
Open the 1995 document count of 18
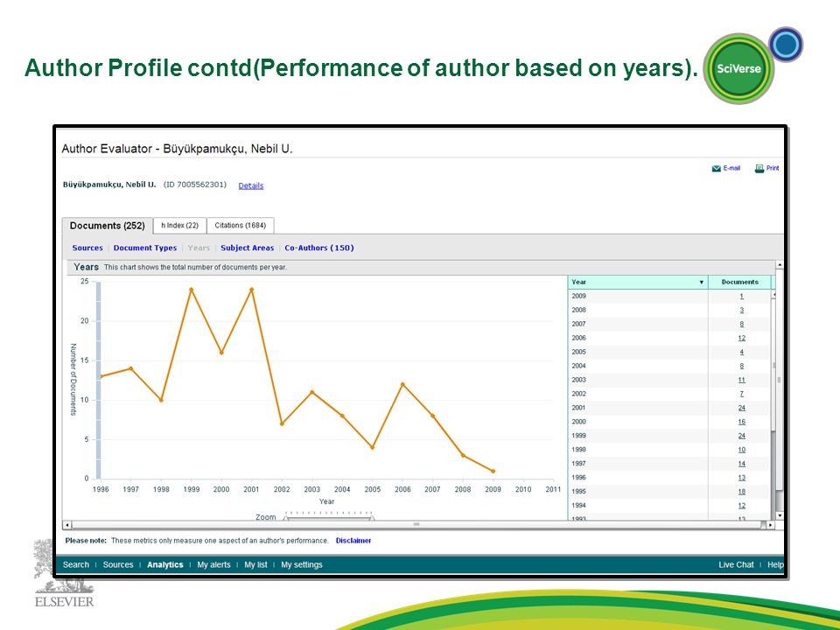(741, 492)
